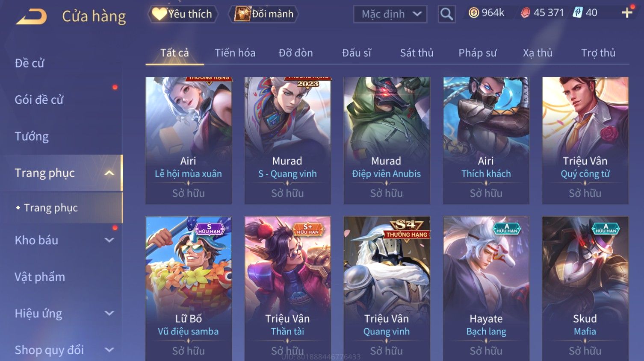Go back using the arrow icon
Screen dimensions: 644x361
[x=31, y=17]
